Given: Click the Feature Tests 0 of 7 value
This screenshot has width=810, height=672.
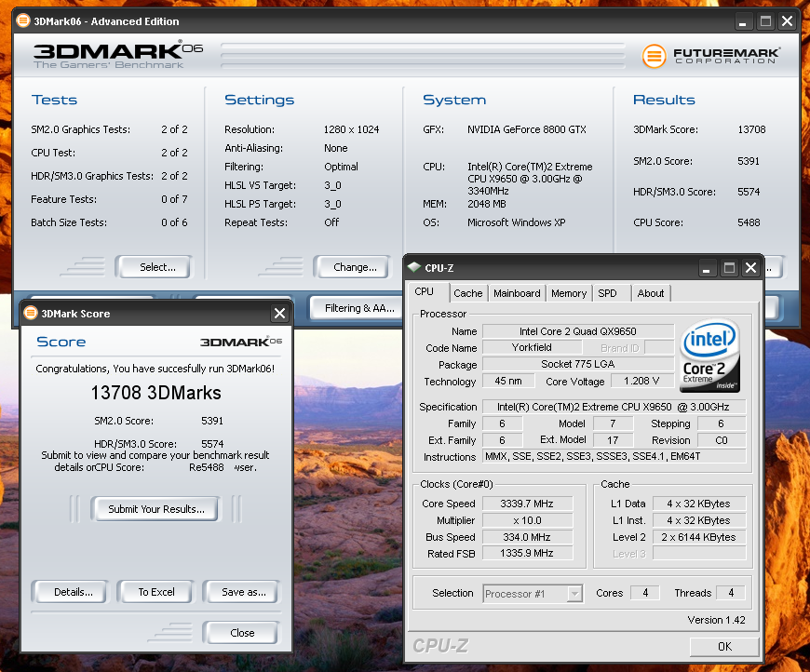Looking at the screenshot, I should pyautogui.click(x=174, y=199).
